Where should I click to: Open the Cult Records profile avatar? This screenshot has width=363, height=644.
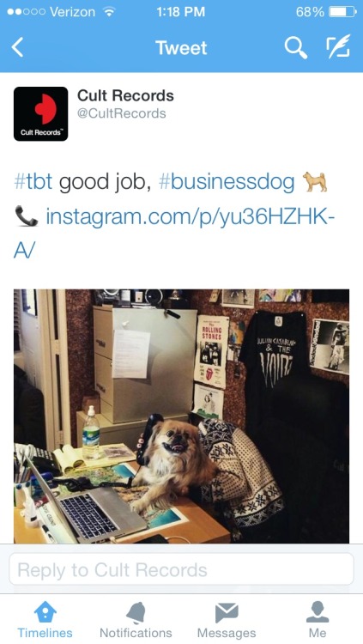pos(40,113)
